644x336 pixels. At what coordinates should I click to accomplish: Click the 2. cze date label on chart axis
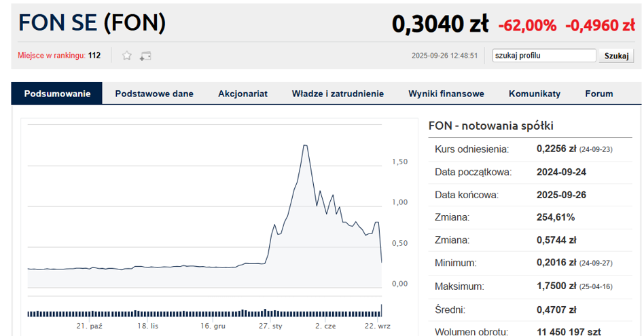click(325, 326)
